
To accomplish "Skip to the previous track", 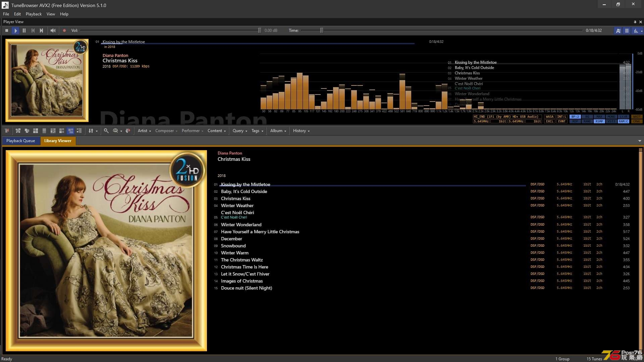I will click(33, 31).
